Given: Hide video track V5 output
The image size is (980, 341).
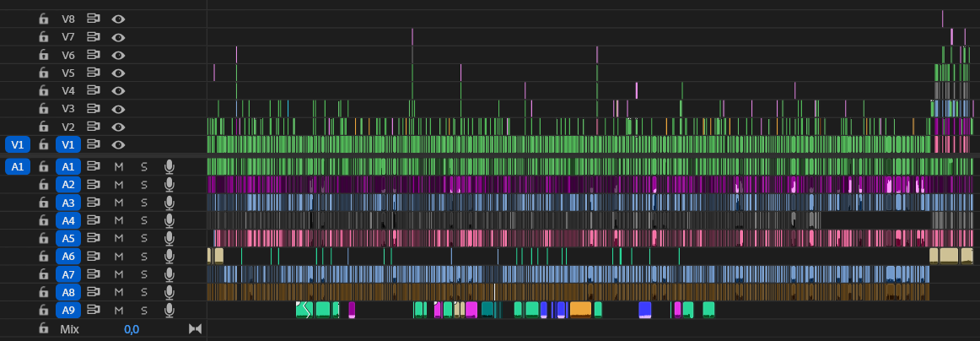Looking at the screenshot, I should [118, 73].
